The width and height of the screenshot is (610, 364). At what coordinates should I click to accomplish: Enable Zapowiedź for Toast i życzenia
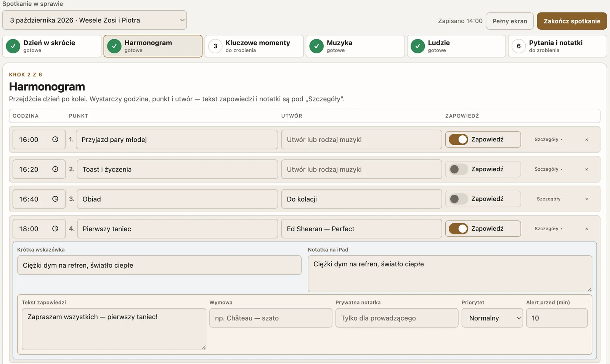(458, 169)
